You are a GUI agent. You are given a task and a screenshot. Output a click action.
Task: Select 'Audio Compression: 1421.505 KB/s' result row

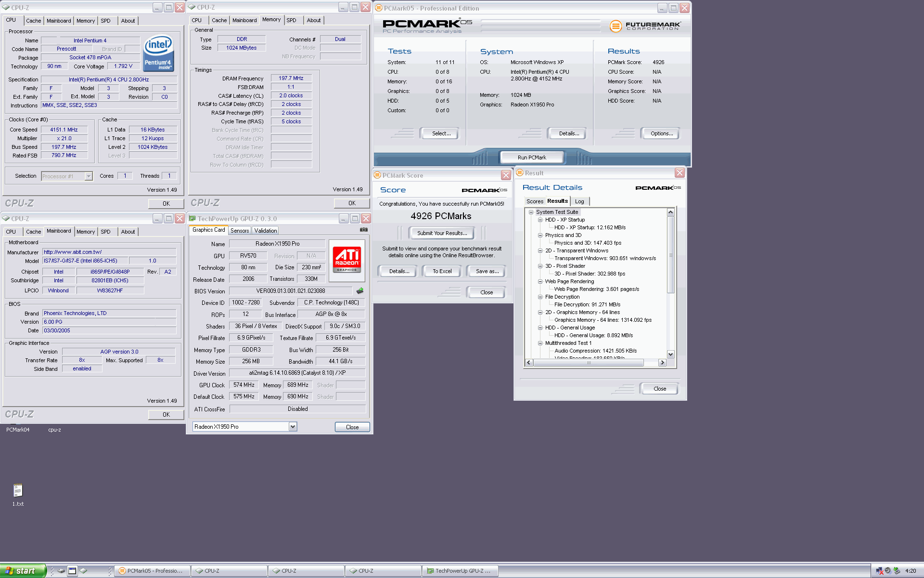pos(595,351)
